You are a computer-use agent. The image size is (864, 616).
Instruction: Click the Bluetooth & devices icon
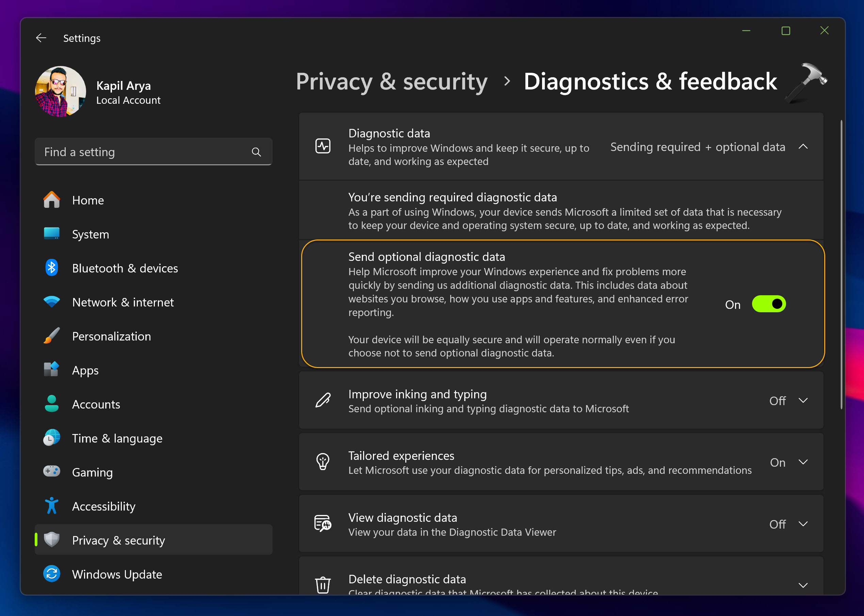point(52,268)
